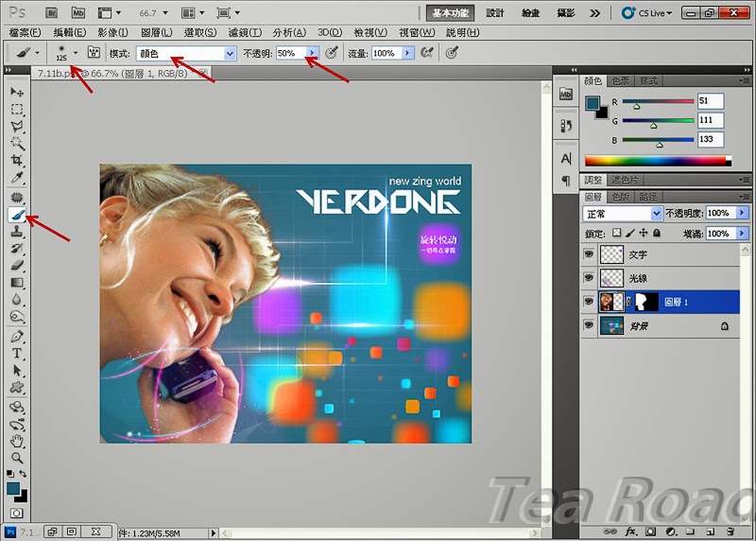Open layer fill 填滿 slider arrow
This screenshot has width=756, height=541.
point(742,234)
